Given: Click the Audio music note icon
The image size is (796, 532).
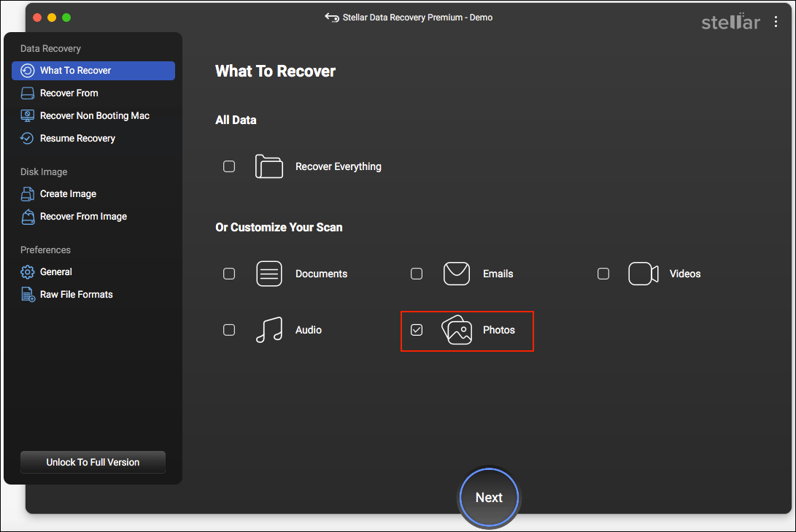Looking at the screenshot, I should pyautogui.click(x=269, y=330).
